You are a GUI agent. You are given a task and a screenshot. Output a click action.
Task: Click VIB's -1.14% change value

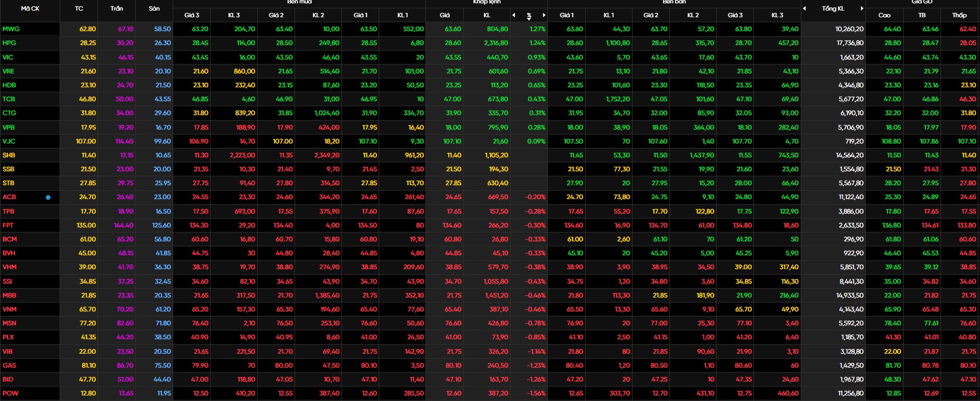(536, 352)
